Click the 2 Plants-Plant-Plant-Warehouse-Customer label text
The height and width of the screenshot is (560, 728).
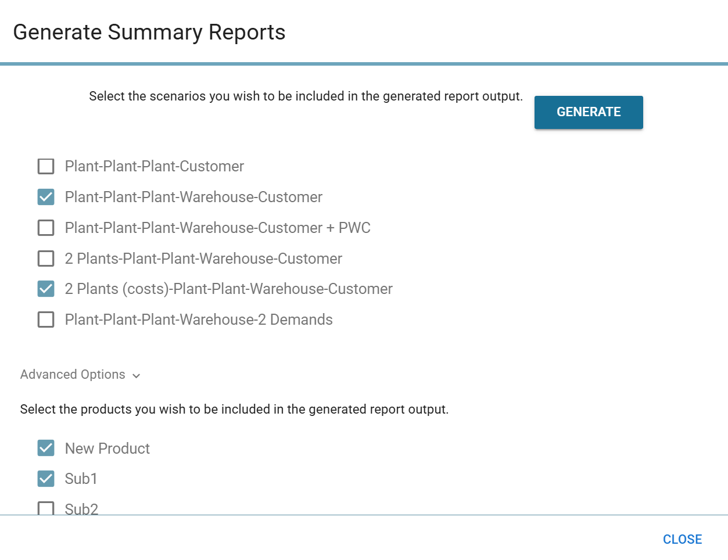pos(203,259)
